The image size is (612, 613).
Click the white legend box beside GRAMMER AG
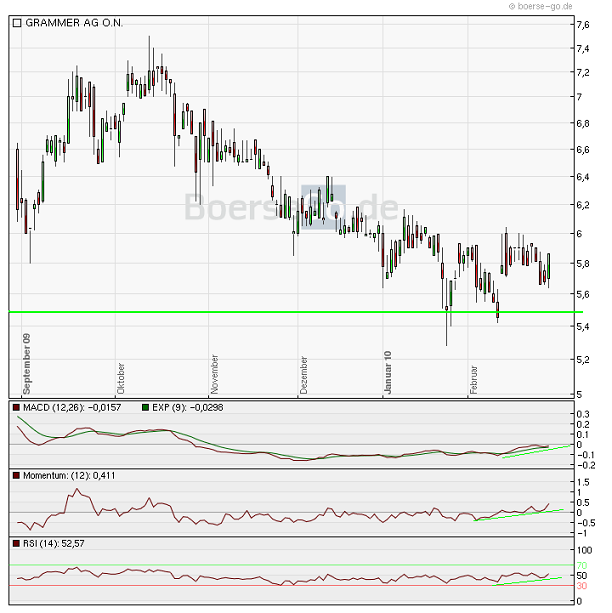click(17, 23)
